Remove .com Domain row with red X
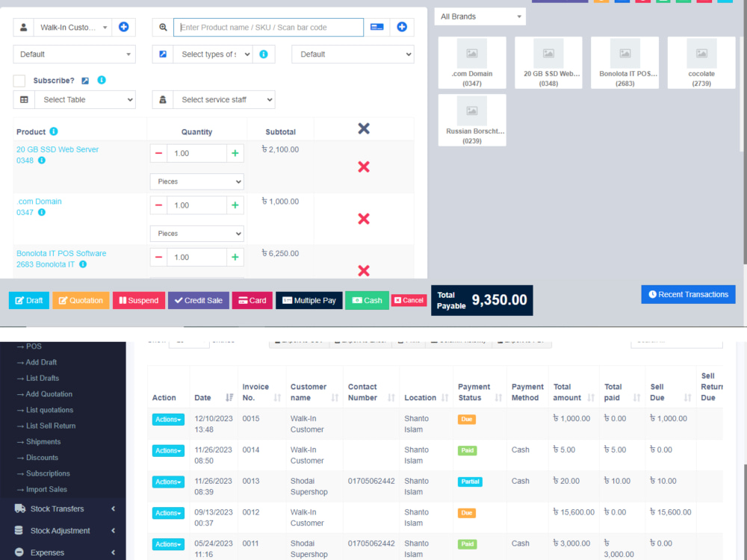Screen dimensions: 747x560 coord(364,219)
